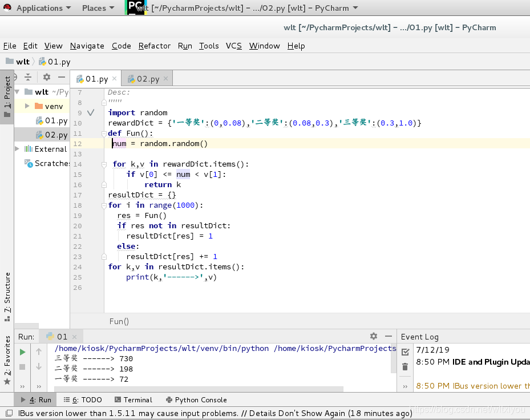The height and width of the screenshot is (420, 530).
Task: Select 02.py in project tree
Action: (52, 135)
